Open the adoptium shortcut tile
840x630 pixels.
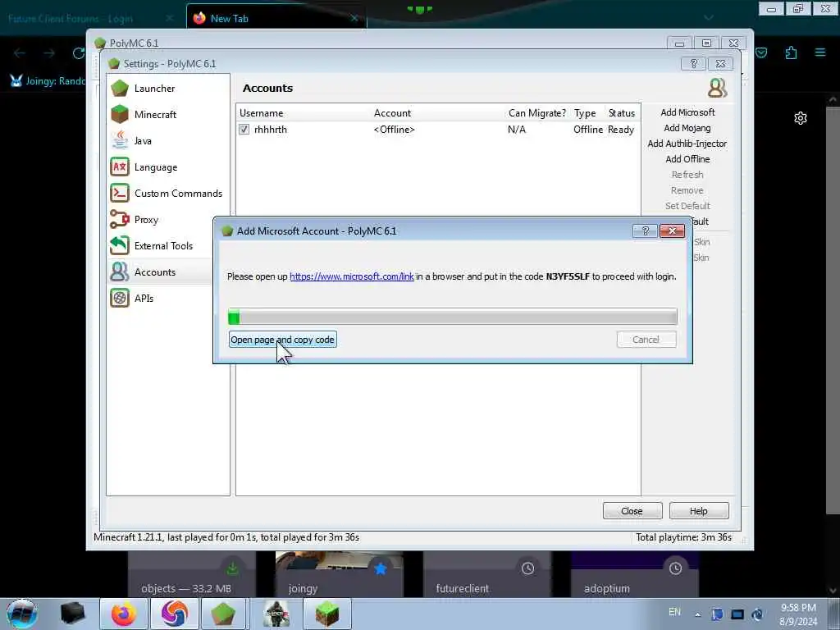635,574
